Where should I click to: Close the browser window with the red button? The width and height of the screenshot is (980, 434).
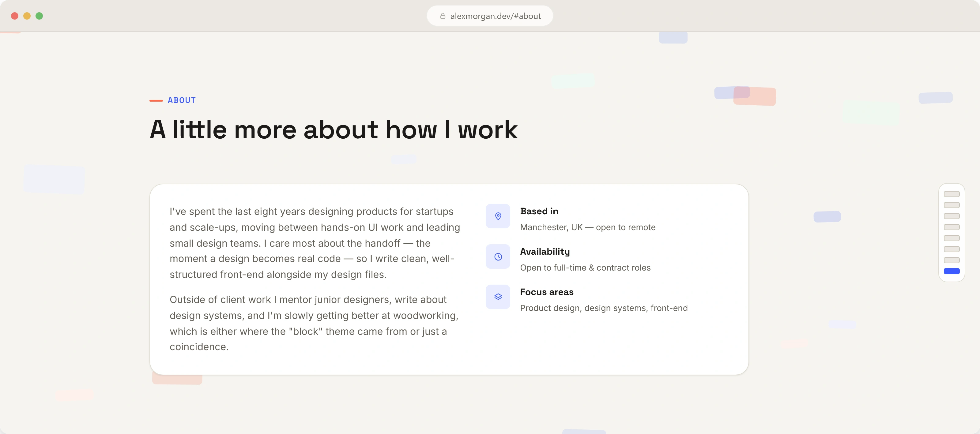click(15, 16)
